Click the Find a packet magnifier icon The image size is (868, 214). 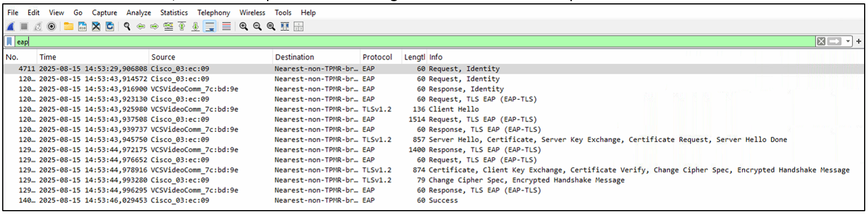[127, 27]
